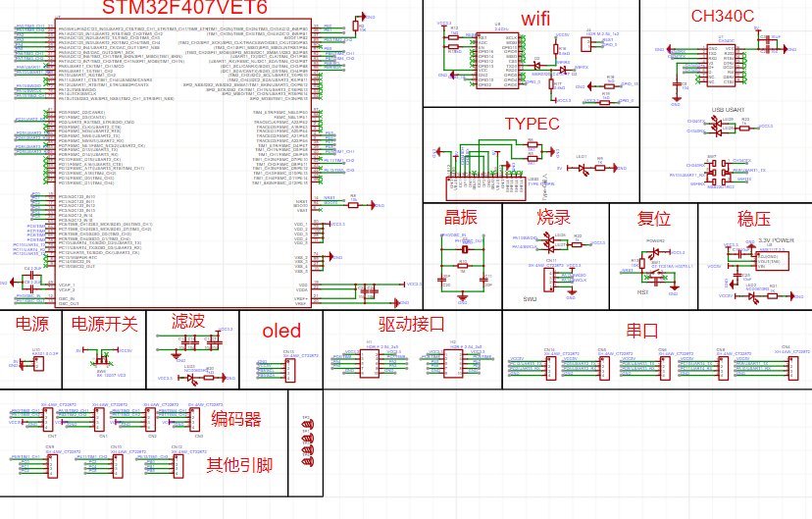Select the topmost test point pad symbol
Image resolution: width=812 pixels, height=519 pixels.
(308, 425)
